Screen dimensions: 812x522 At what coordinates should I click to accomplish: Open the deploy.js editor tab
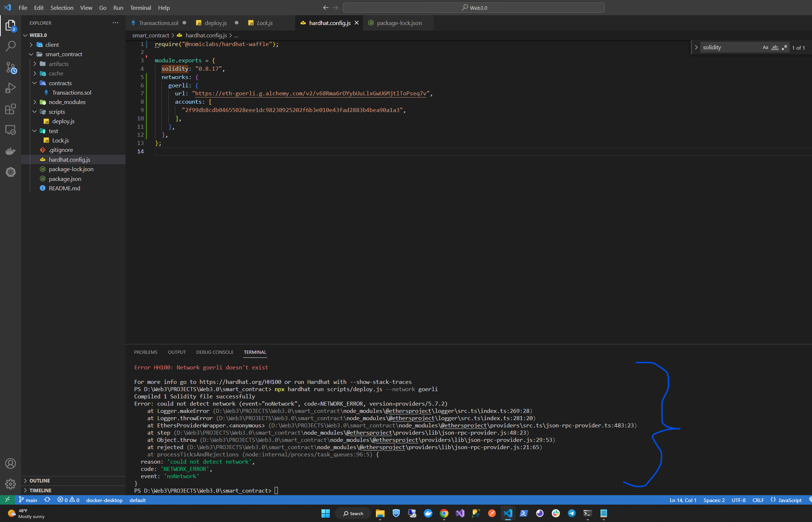[x=216, y=23]
